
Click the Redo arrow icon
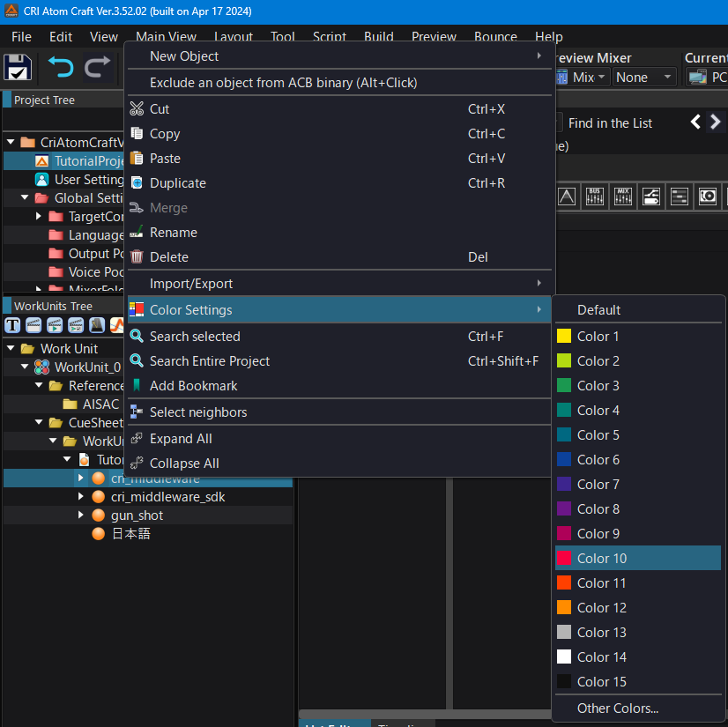(x=98, y=68)
